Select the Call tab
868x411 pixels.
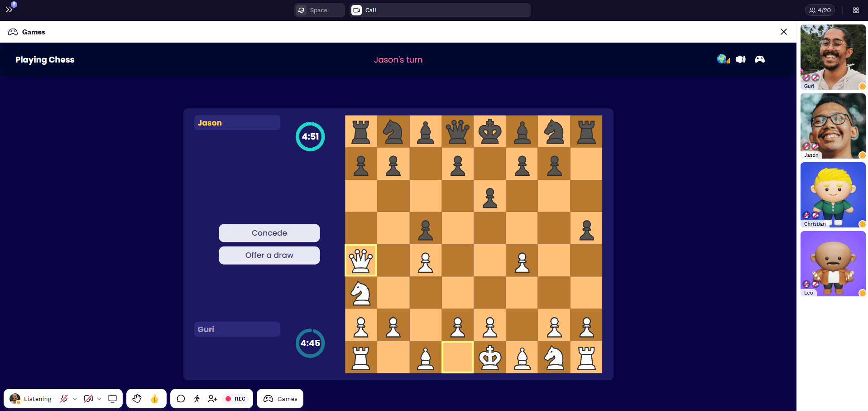pyautogui.click(x=439, y=10)
